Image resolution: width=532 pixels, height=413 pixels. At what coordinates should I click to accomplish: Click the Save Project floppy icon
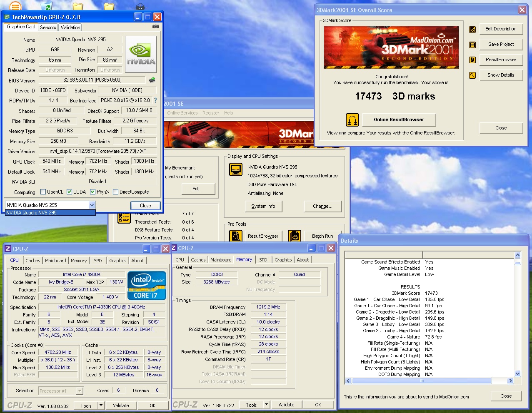(x=472, y=45)
